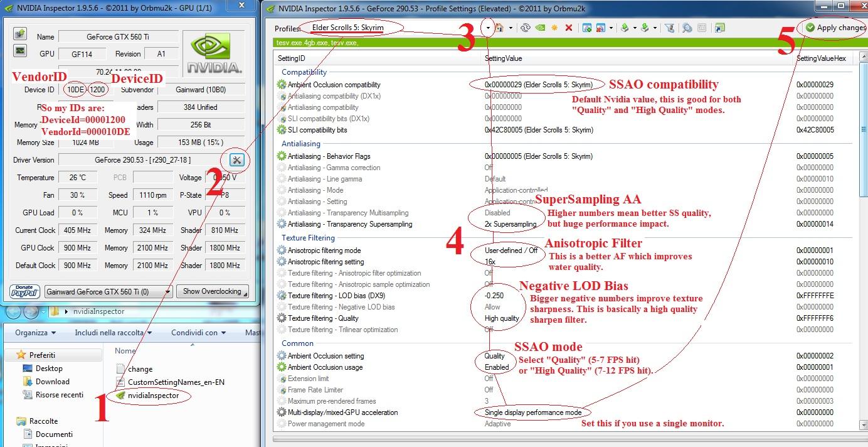Click the magnifier scan profiles icon

tap(687, 28)
